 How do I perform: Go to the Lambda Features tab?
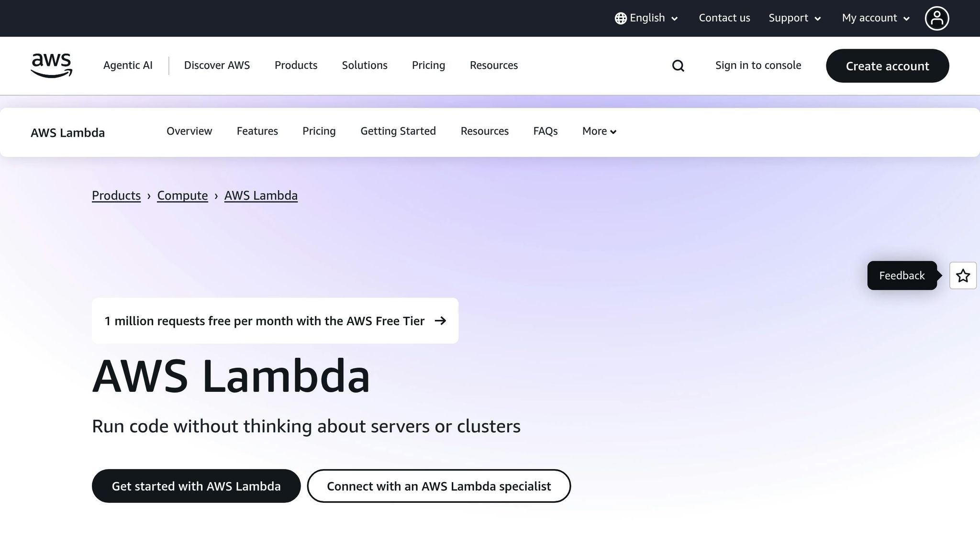point(257,131)
